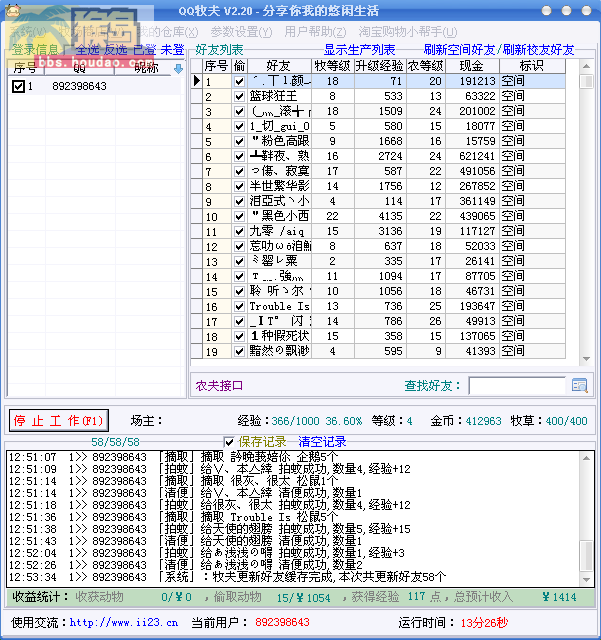
Task: Click the 全选 link
Action: point(87,50)
